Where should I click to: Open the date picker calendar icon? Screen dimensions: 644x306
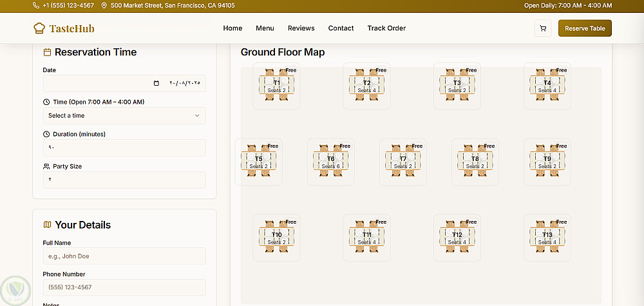tap(156, 83)
